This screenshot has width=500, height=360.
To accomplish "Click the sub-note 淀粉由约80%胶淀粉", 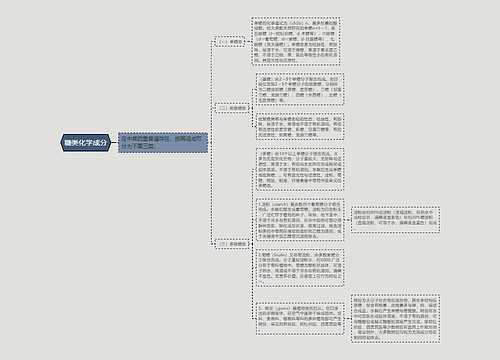I will coord(395,220).
